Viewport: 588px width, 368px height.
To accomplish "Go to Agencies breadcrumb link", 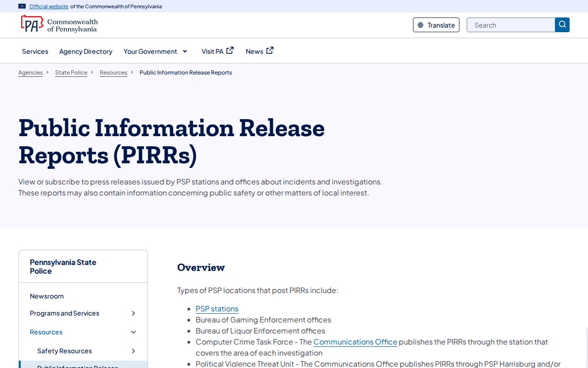I will pyautogui.click(x=30, y=73).
